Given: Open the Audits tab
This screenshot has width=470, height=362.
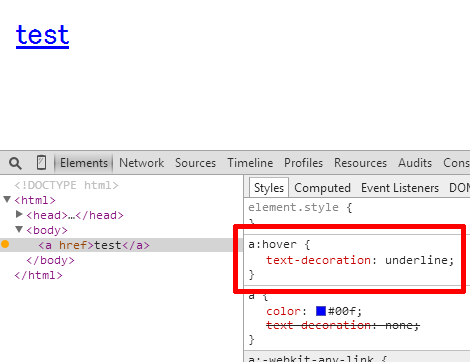Looking at the screenshot, I should pyautogui.click(x=415, y=163).
